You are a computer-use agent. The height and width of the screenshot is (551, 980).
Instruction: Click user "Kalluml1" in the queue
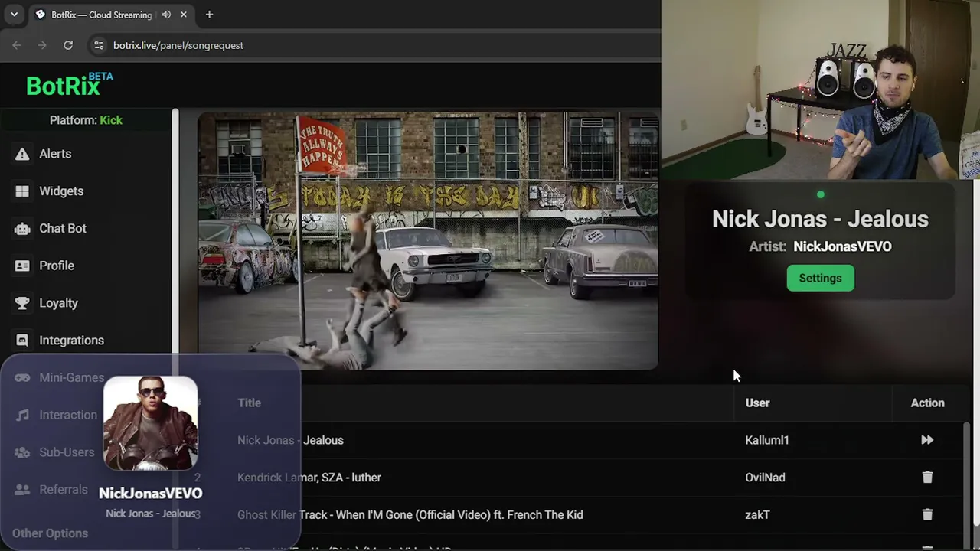[766, 440]
